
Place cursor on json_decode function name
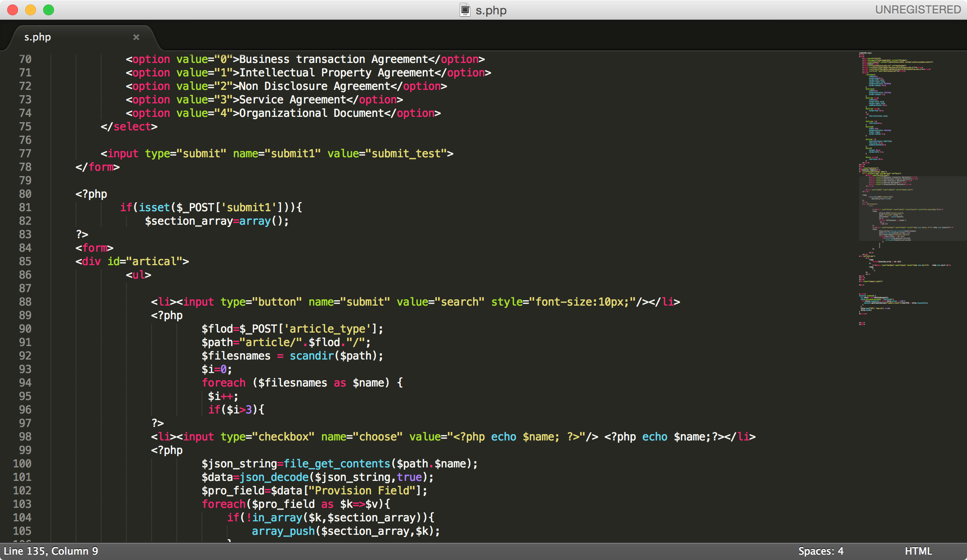(273, 477)
